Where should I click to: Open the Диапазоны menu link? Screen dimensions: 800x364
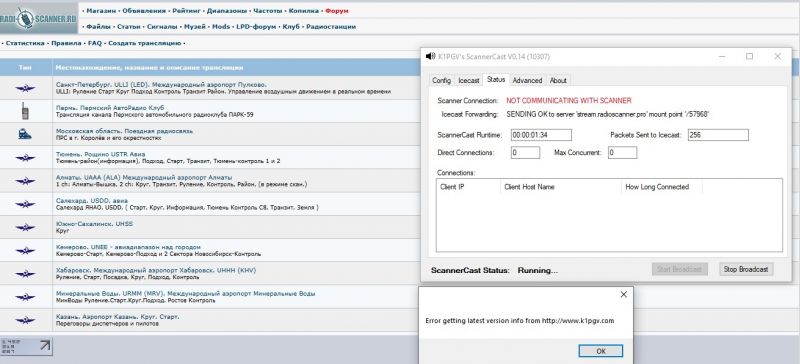pos(227,10)
